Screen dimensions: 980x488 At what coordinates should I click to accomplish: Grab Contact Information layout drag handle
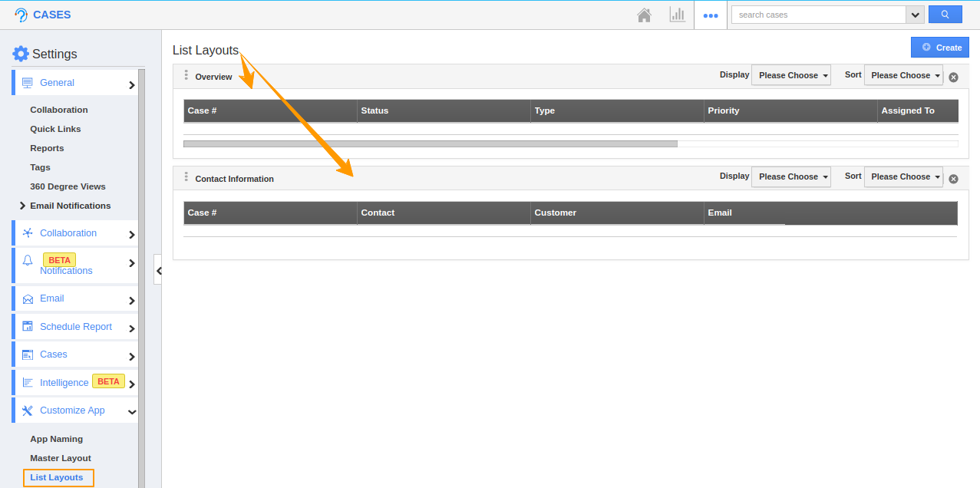(186, 177)
